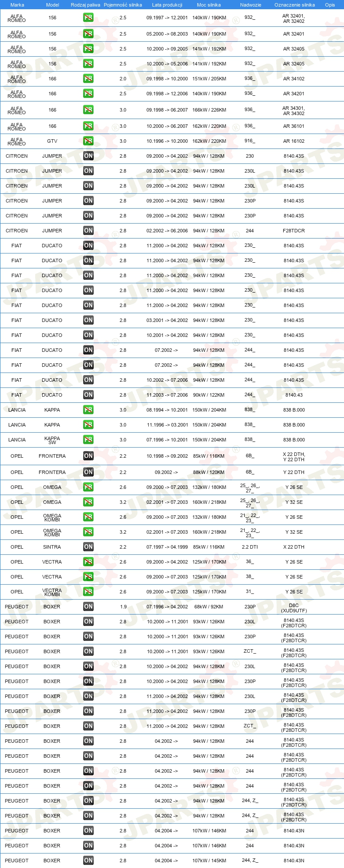Click diesel ON icon for Ducato 03.2001 -> 04.2002
The height and width of the screenshot is (868, 344).
coord(88,320)
